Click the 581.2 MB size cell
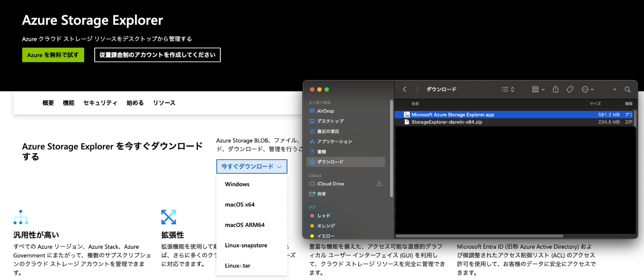This screenshot has height=280, width=644. click(x=609, y=114)
